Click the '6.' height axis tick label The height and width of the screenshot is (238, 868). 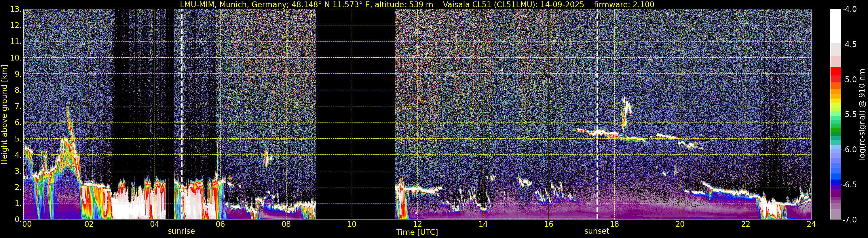(x=18, y=122)
